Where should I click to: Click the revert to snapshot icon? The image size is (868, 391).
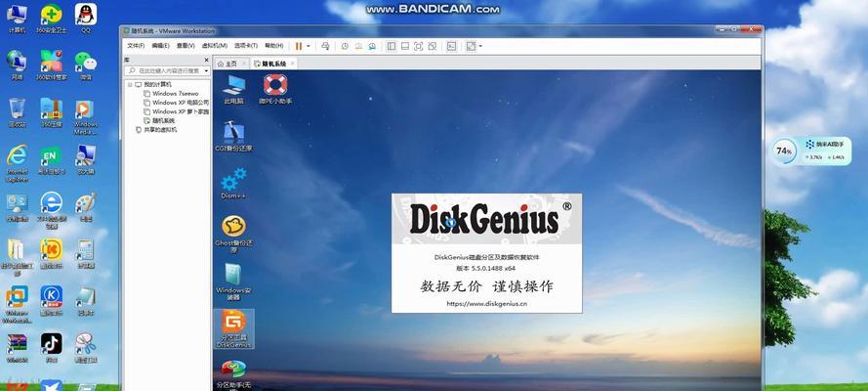click(358, 47)
